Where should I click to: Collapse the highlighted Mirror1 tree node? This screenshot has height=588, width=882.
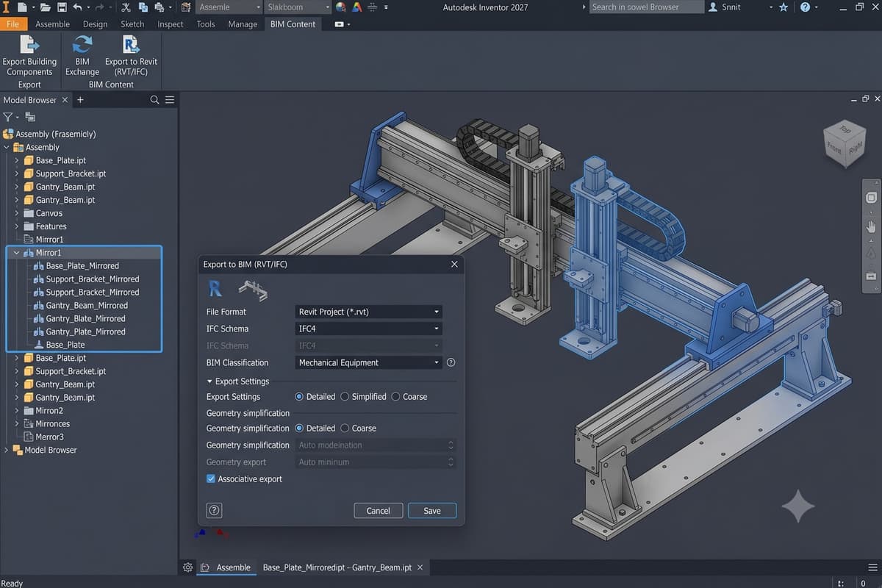(x=16, y=253)
